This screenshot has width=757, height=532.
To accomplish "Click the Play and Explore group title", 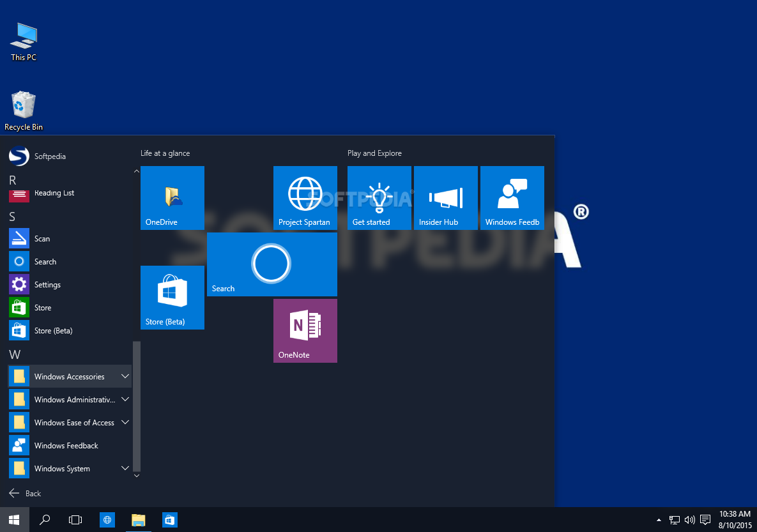I will (374, 153).
